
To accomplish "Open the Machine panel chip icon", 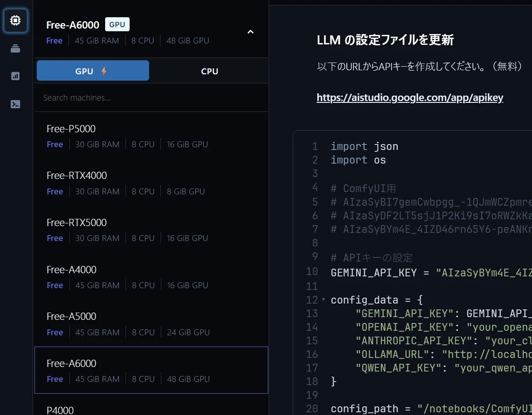I will 15,20.
